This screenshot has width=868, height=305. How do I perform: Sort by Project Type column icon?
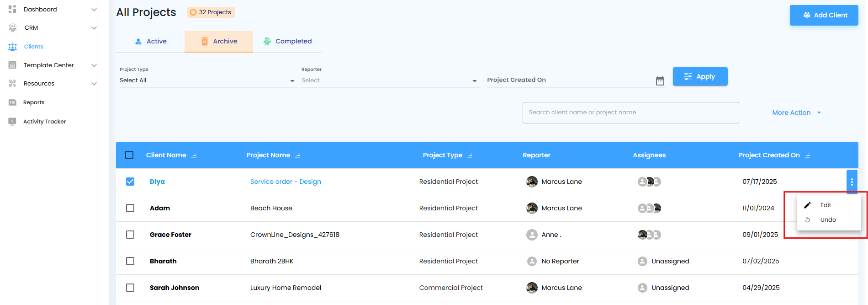[x=470, y=155]
